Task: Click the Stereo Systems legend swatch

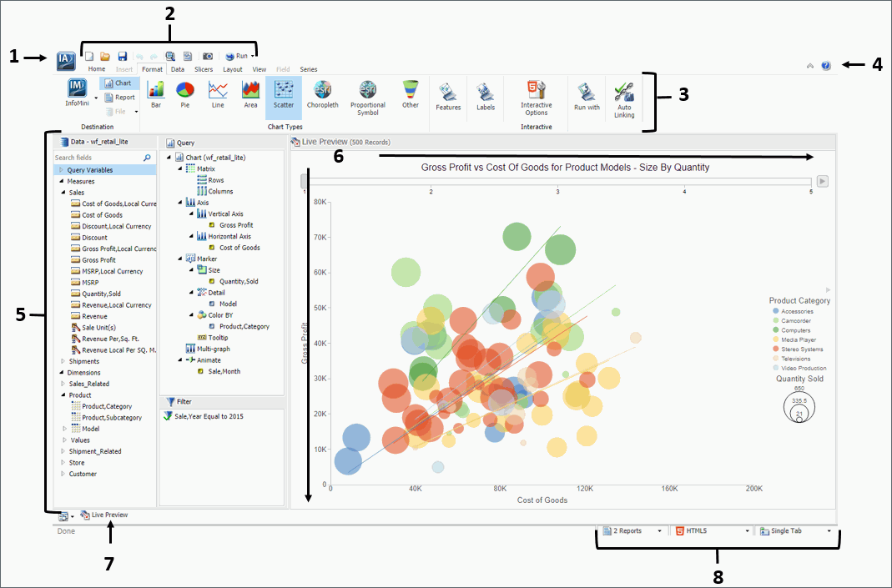Action: point(775,349)
